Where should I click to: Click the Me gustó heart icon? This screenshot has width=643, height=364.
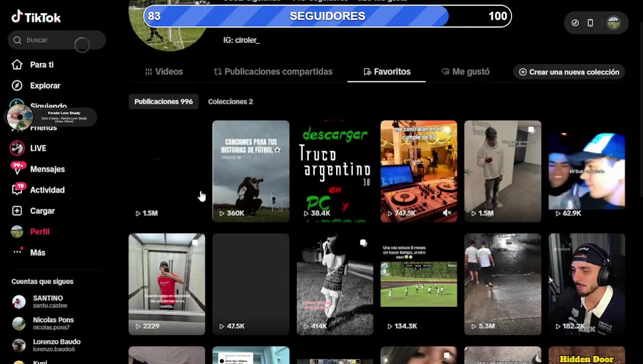(x=445, y=72)
